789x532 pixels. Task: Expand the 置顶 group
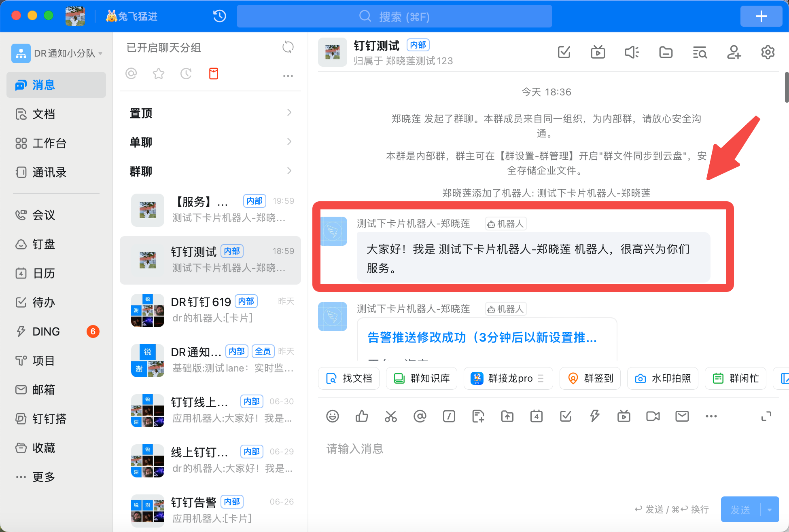pyautogui.click(x=210, y=113)
